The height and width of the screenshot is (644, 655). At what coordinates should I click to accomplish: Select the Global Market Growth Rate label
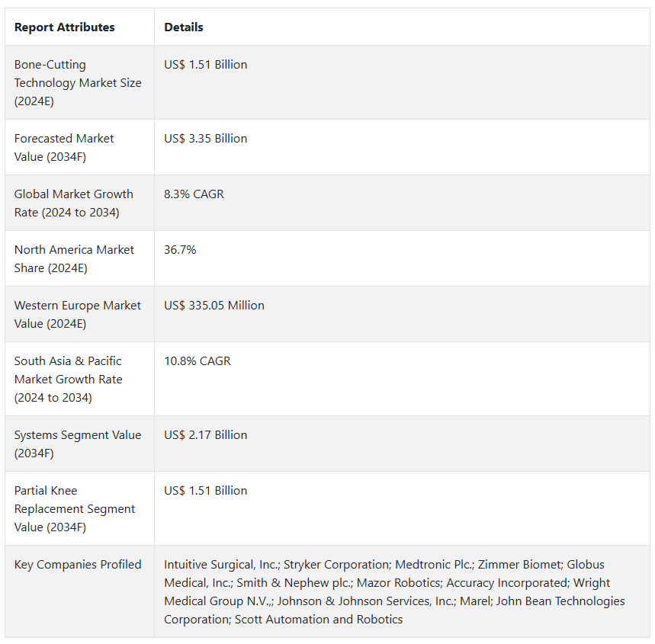click(x=73, y=203)
